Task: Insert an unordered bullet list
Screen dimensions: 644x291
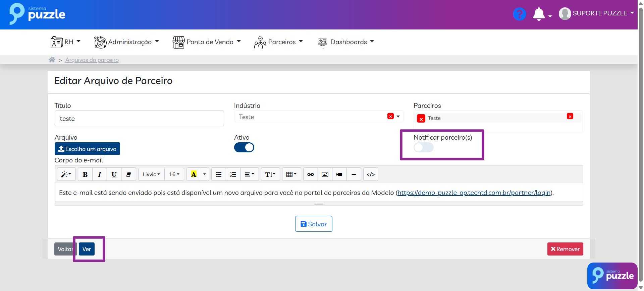Action: (x=219, y=174)
